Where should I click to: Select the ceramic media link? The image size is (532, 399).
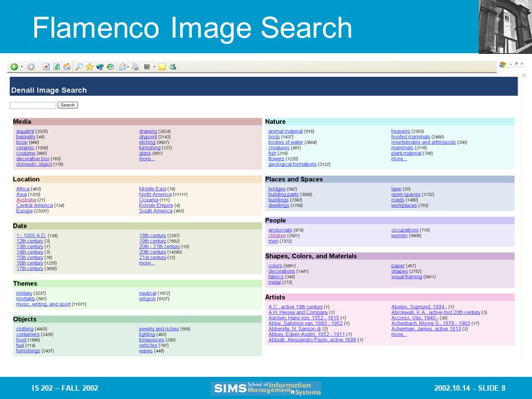coord(25,147)
